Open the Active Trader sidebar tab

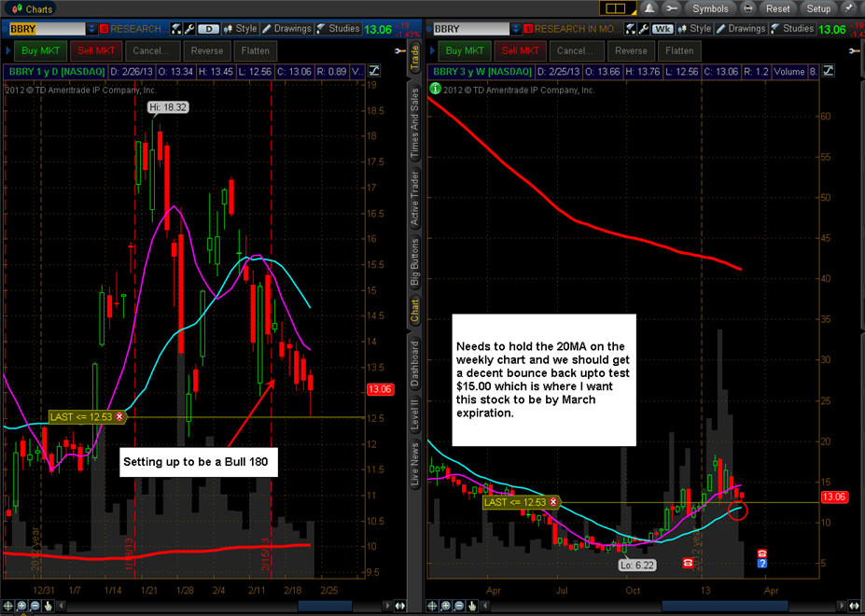tap(414, 198)
